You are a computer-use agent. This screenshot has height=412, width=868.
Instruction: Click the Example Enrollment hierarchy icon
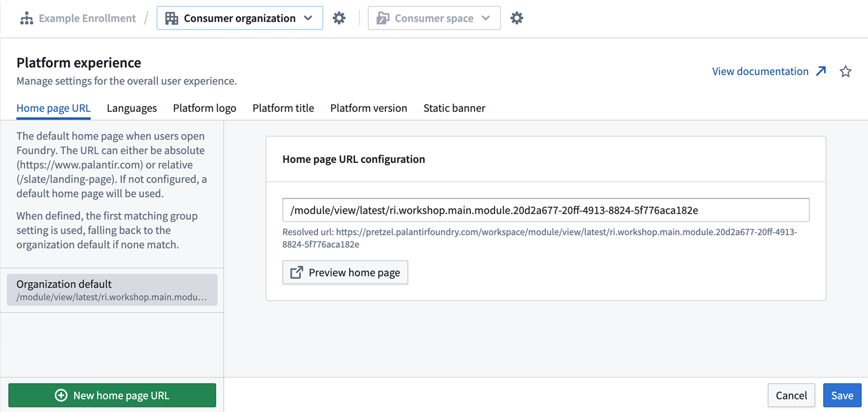point(27,18)
